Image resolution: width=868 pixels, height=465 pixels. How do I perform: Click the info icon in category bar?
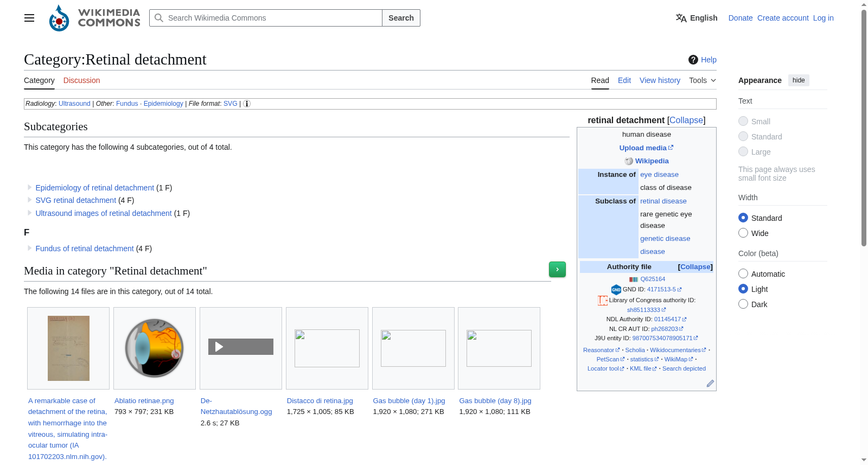point(247,104)
